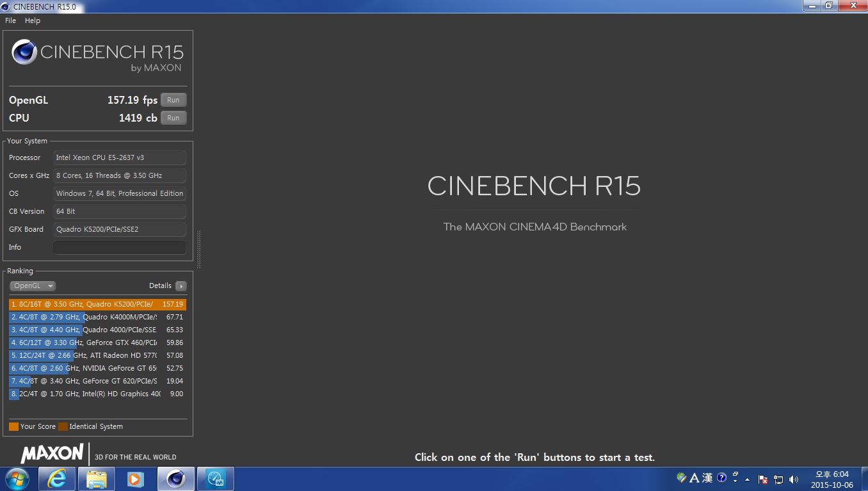Click the brown Identical System legend swatch

(x=63, y=426)
